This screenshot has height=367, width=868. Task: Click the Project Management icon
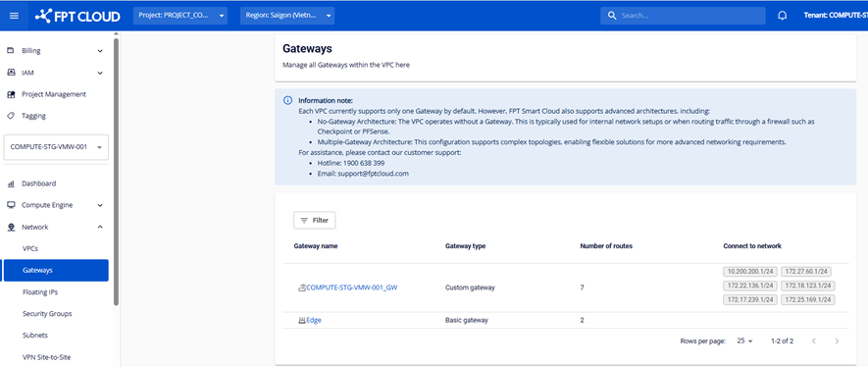11,94
